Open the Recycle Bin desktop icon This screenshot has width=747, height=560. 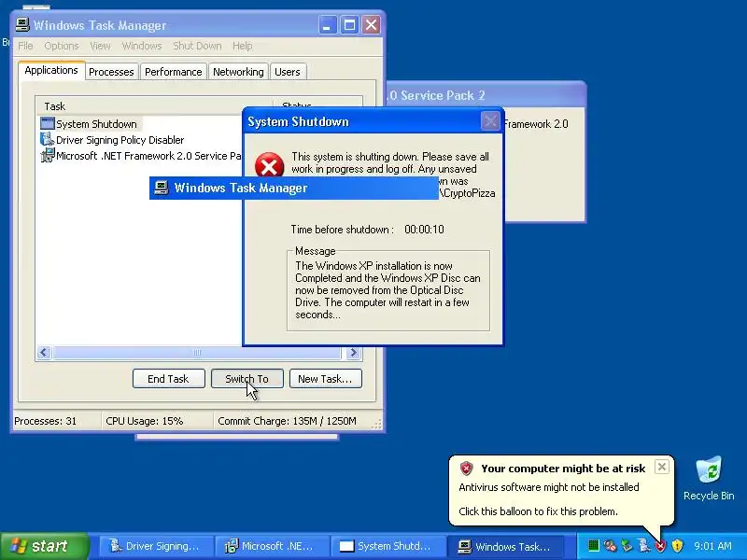pyautogui.click(x=709, y=478)
